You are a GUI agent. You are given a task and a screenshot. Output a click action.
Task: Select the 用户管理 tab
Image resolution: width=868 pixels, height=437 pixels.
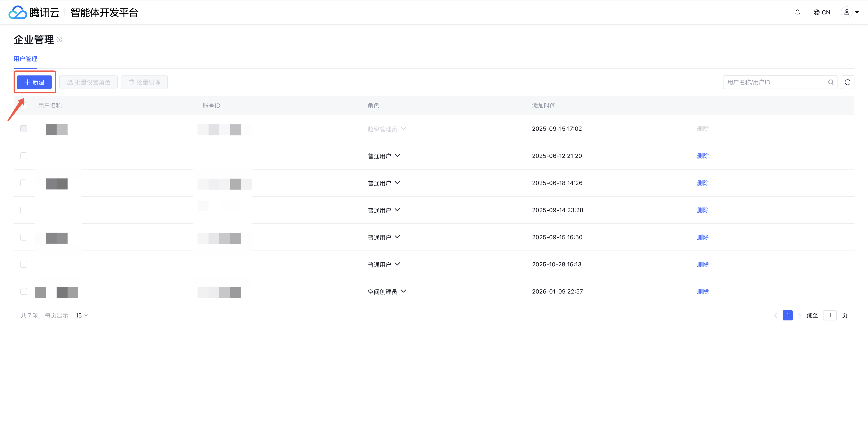click(x=25, y=59)
